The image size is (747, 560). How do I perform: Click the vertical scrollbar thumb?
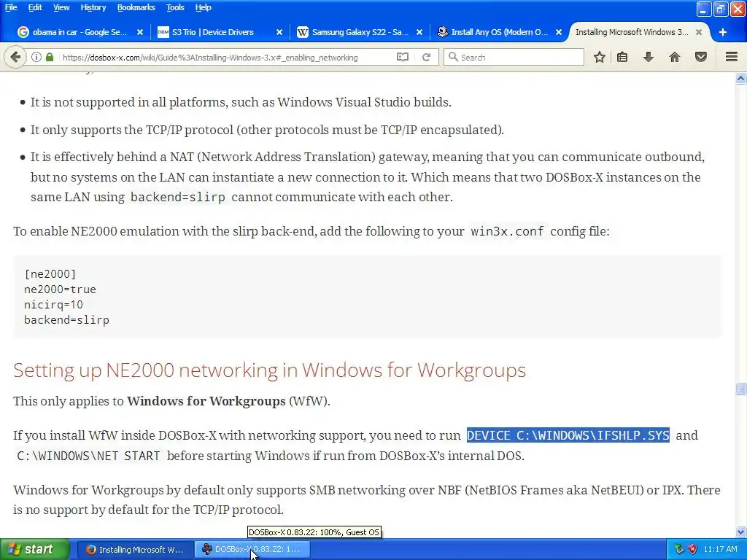point(741,389)
